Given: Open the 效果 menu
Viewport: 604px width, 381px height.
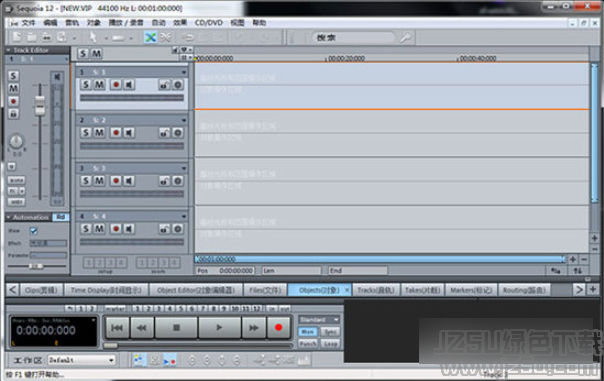Looking at the screenshot, I should click(180, 23).
